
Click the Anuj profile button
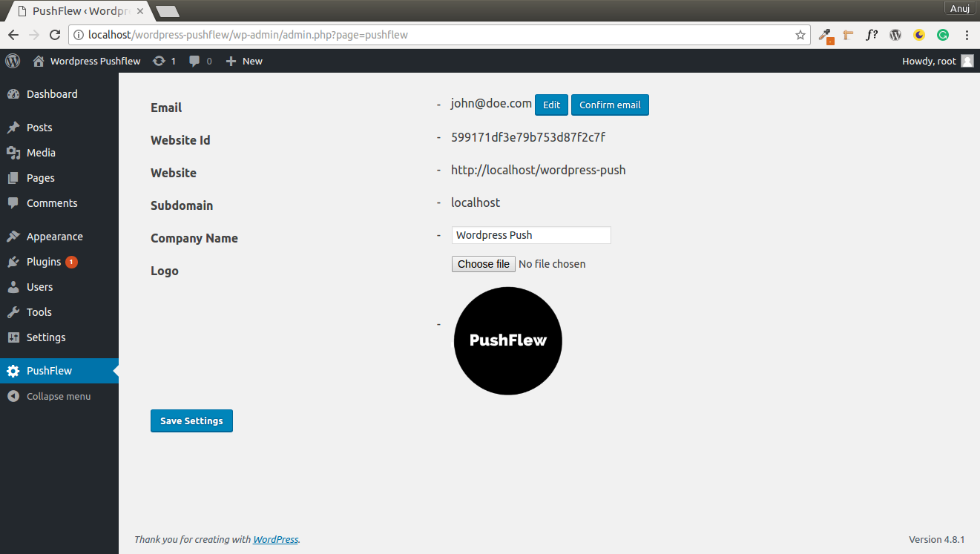point(961,8)
